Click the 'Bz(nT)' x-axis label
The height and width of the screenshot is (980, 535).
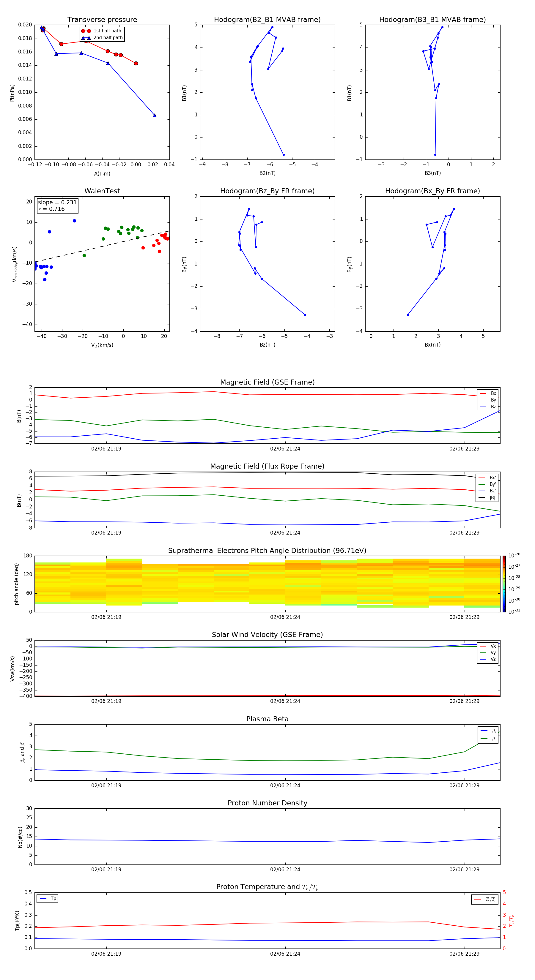267,345
